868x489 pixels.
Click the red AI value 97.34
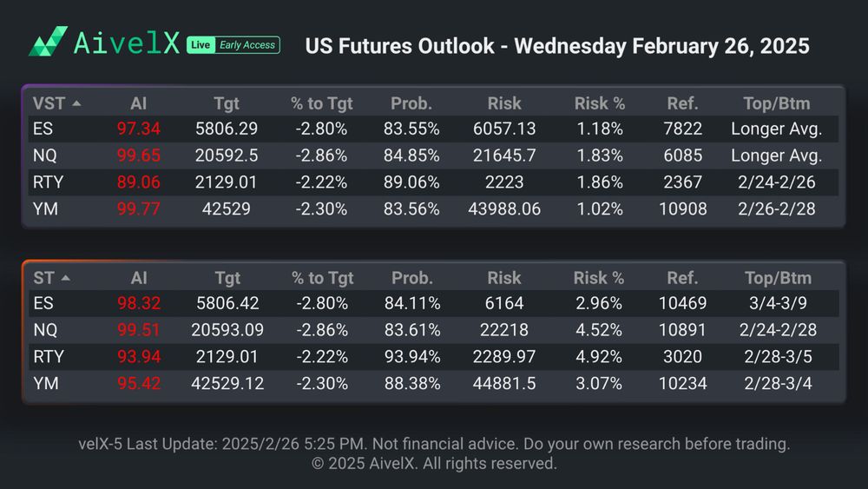point(138,129)
